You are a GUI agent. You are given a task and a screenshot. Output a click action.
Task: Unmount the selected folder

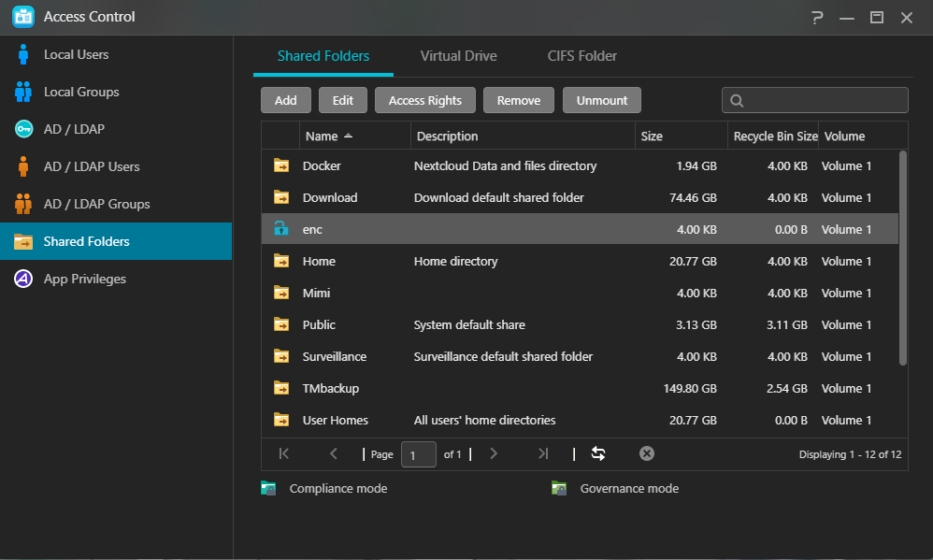[601, 100]
